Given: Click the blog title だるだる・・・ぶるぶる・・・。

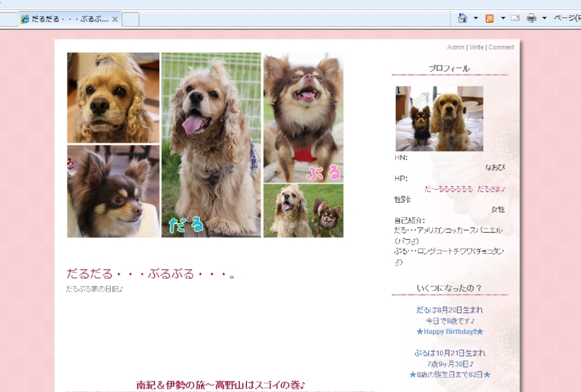Looking at the screenshot, I should 151,274.
